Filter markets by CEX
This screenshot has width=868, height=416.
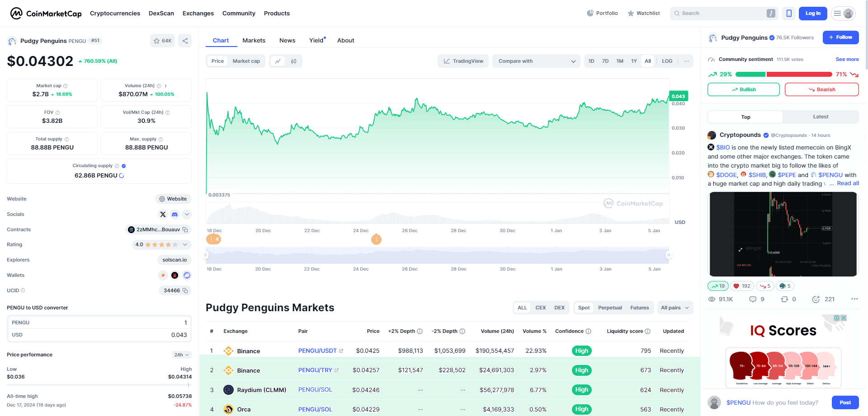[541, 308]
